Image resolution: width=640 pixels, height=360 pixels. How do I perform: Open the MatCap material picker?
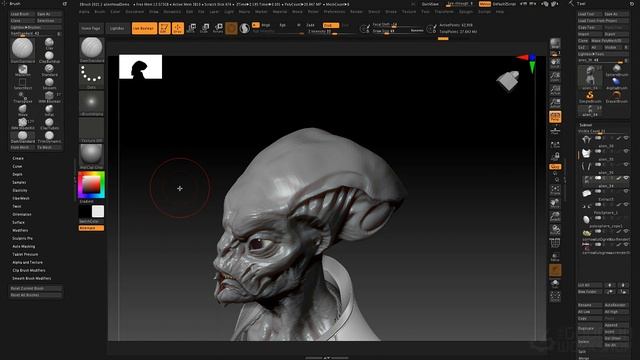point(91,156)
